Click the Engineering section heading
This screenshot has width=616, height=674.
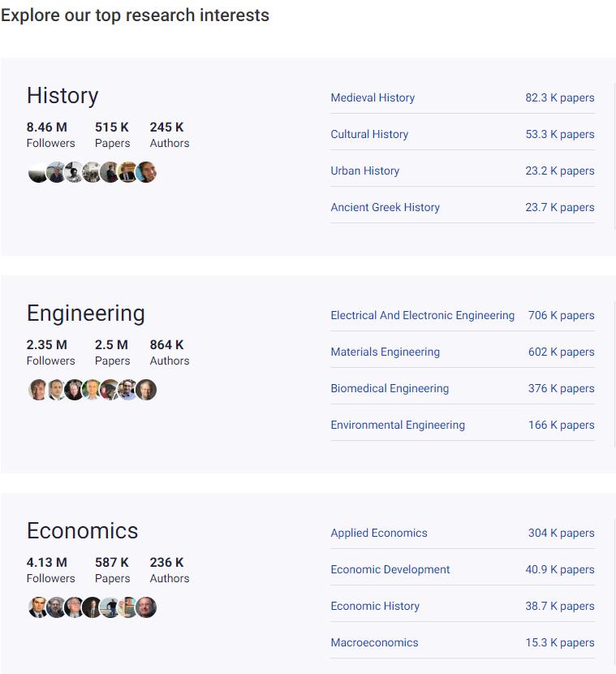(85, 313)
